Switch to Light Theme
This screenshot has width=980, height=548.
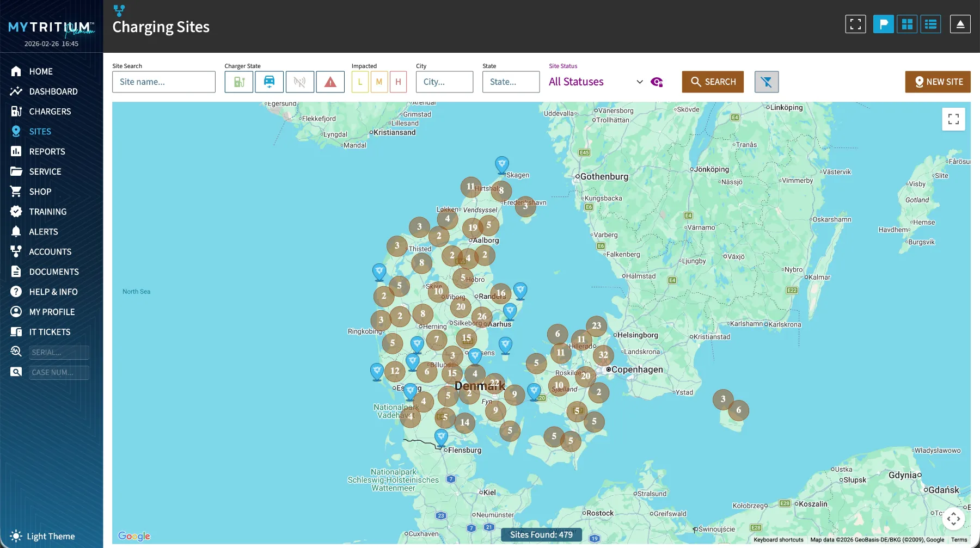click(42, 536)
